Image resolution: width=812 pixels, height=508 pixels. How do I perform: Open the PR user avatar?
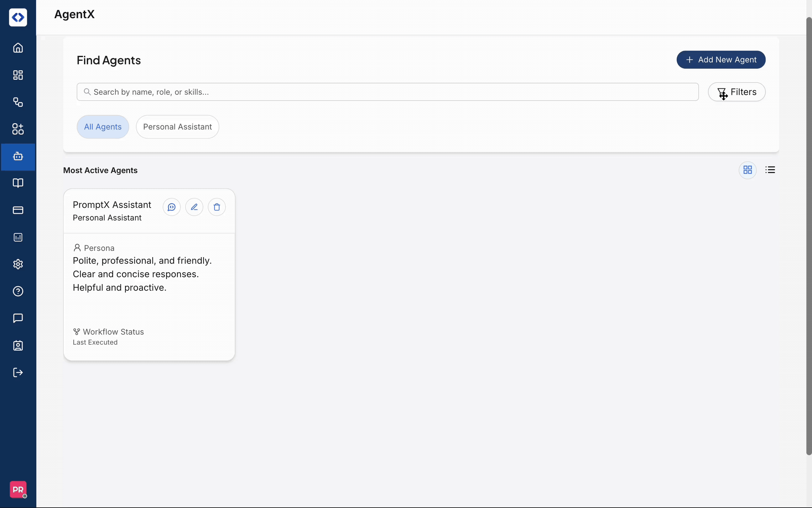tap(18, 489)
